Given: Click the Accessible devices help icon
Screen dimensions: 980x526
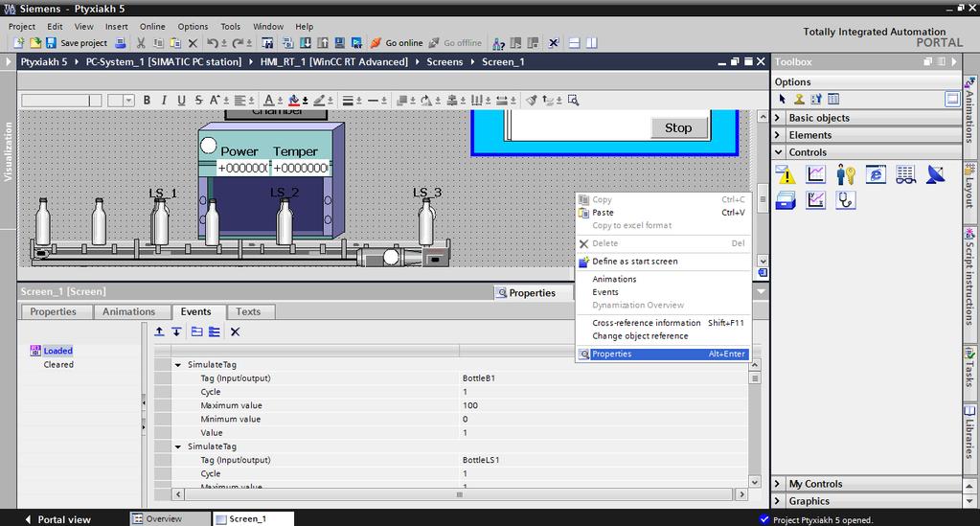Looking at the screenshot, I should click(498, 43).
